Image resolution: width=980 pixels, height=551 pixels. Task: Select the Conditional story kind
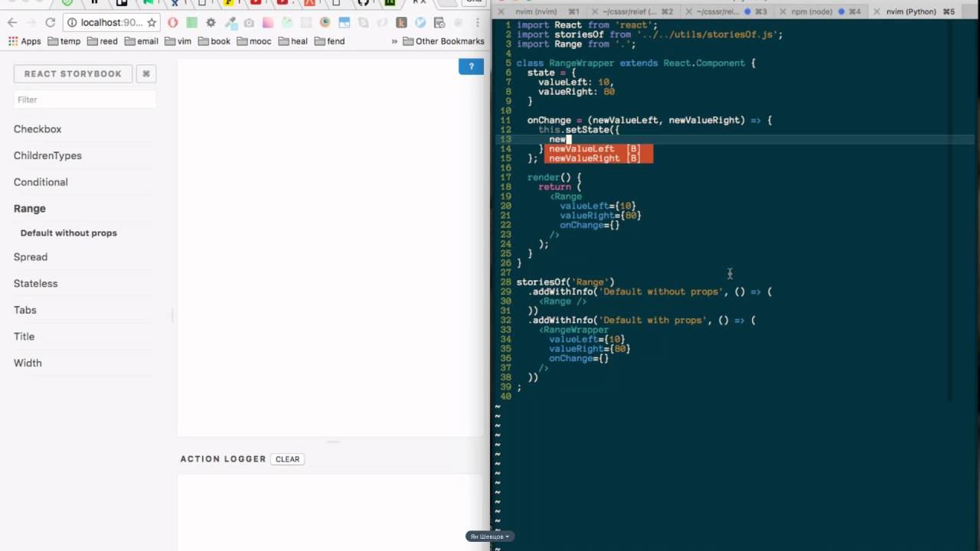(41, 182)
